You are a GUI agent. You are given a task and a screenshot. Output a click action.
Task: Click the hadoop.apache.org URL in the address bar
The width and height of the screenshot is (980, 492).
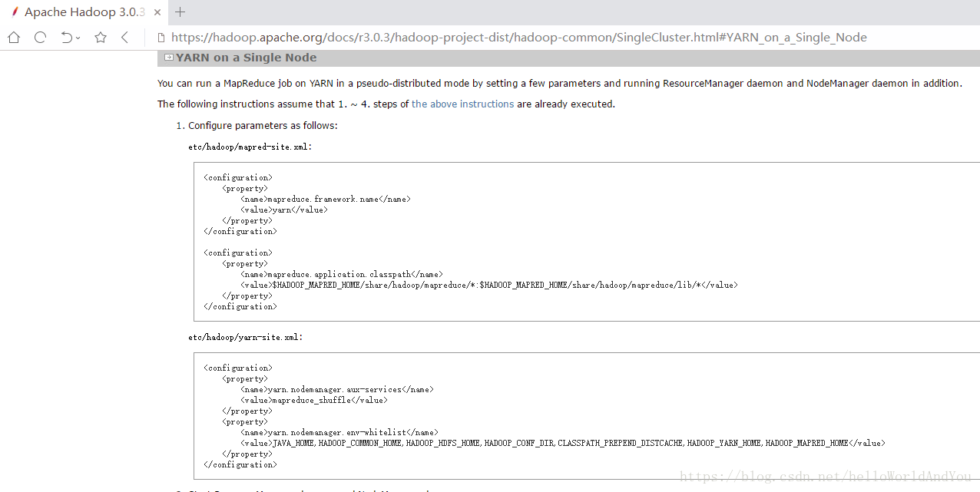click(x=519, y=37)
